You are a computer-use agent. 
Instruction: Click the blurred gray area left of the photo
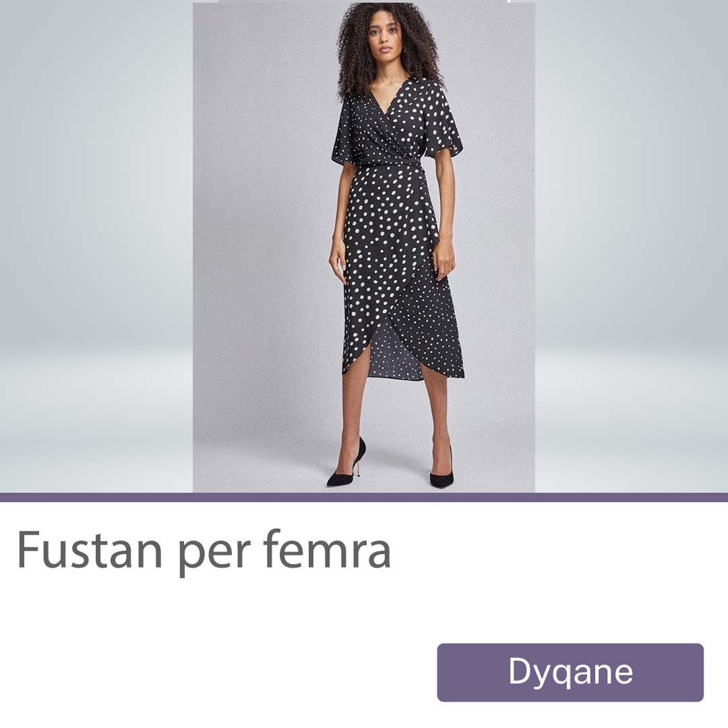click(96, 247)
